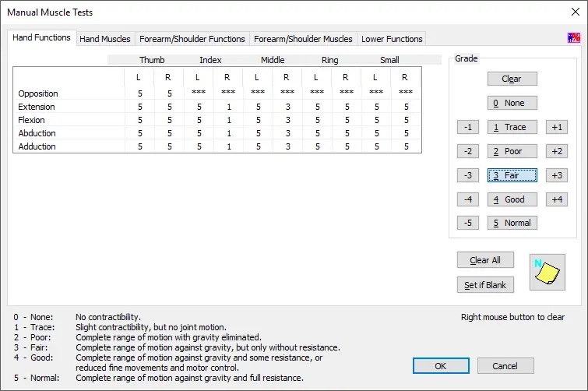The height and width of the screenshot is (391, 588).
Task: Click the +2 grade modifier
Action: [x=557, y=151]
